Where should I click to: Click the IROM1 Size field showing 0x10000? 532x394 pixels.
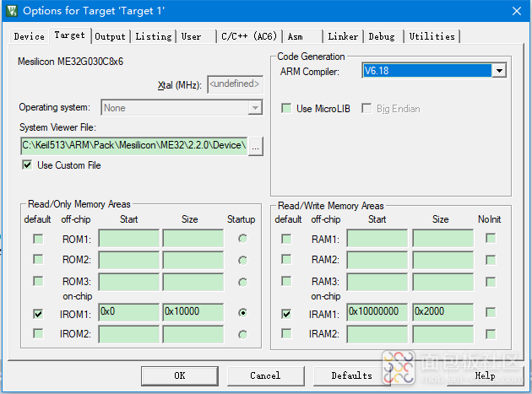click(193, 312)
